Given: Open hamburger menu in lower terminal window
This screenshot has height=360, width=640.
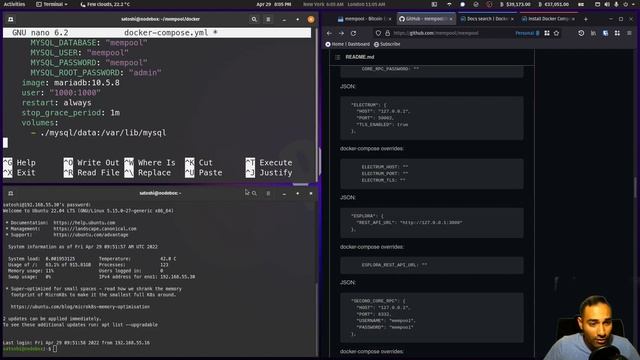Looking at the screenshot, I should (x=268, y=193).
